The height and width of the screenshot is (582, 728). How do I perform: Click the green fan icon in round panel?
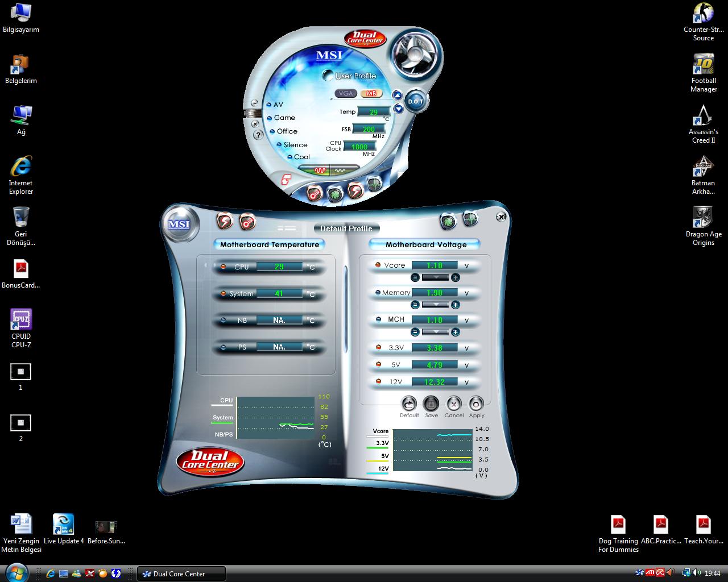335,194
